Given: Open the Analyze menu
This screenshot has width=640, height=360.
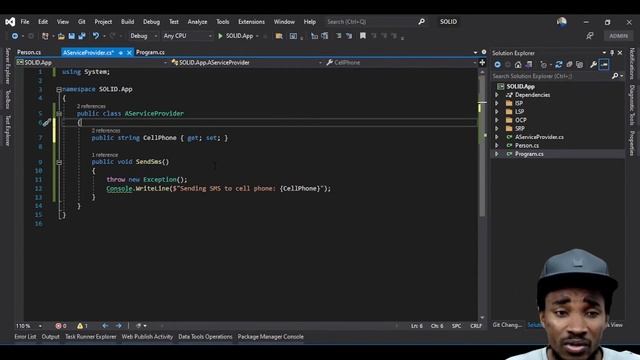Looking at the screenshot, I should click(197, 22).
